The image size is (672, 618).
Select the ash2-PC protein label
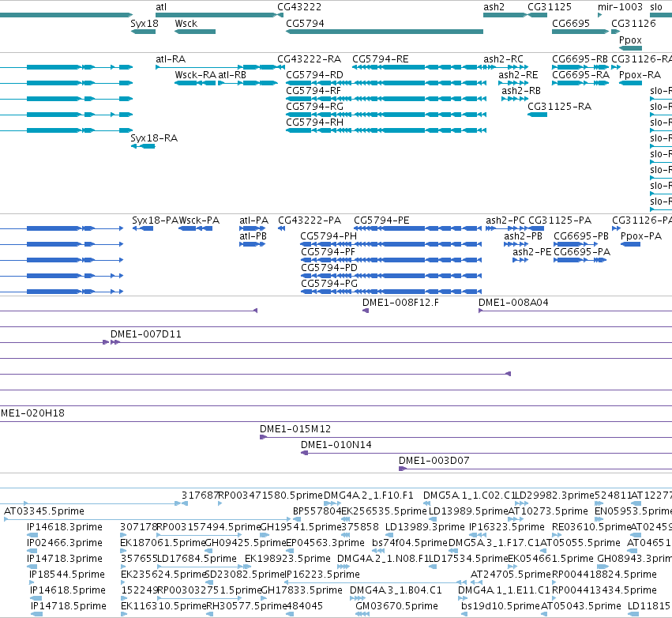pyautogui.click(x=505, y=220)
